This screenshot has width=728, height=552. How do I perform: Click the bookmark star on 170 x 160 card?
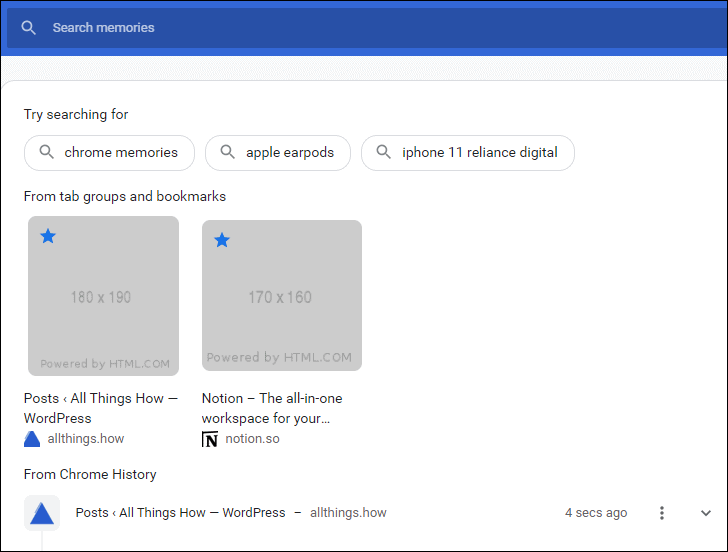click(222, 240)
